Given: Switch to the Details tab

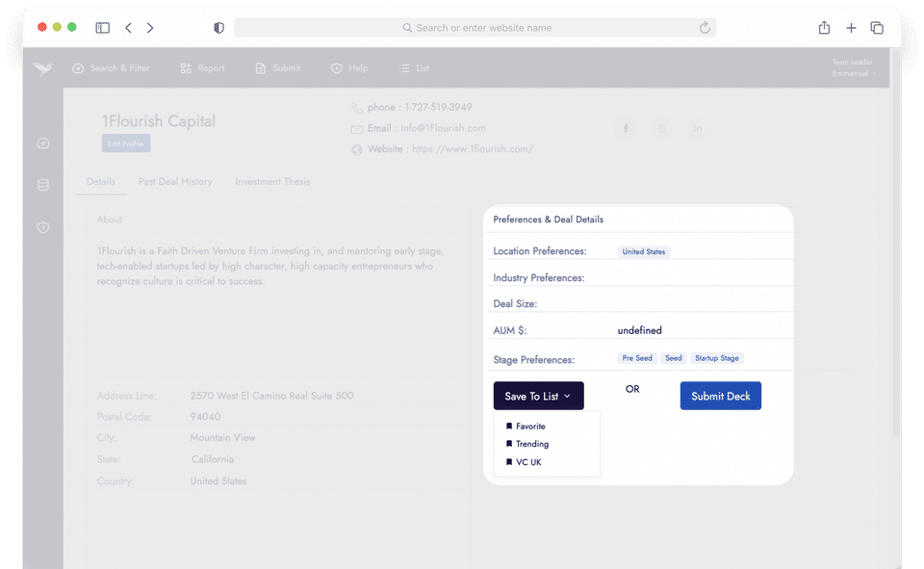Looking at the screenshot, I should point(101,182).
